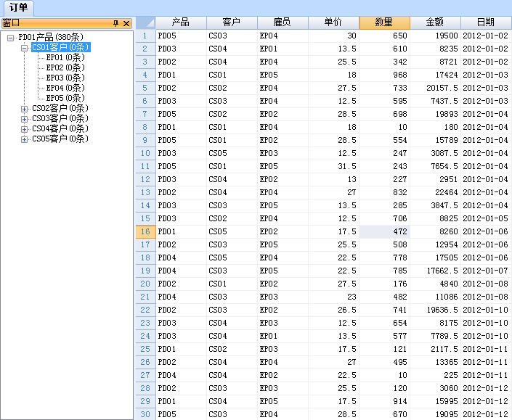Click amount cell 15789 in row 9
This screenshot has height=420, width=512.
pos(435,140)
